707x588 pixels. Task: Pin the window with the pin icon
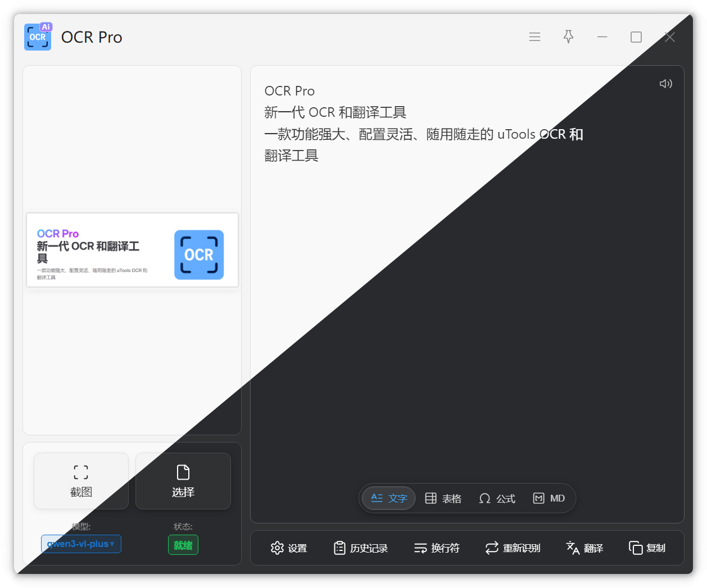(x=568, y=37)
